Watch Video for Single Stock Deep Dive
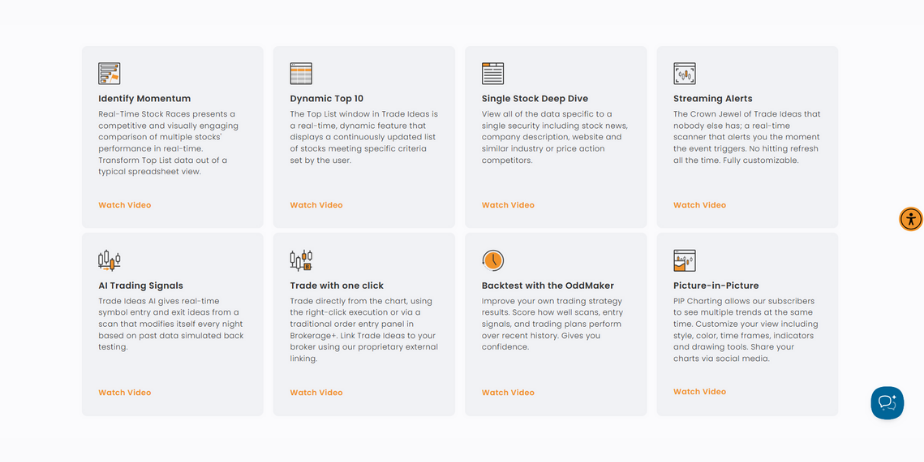924x462 pixels. point(508,205)
